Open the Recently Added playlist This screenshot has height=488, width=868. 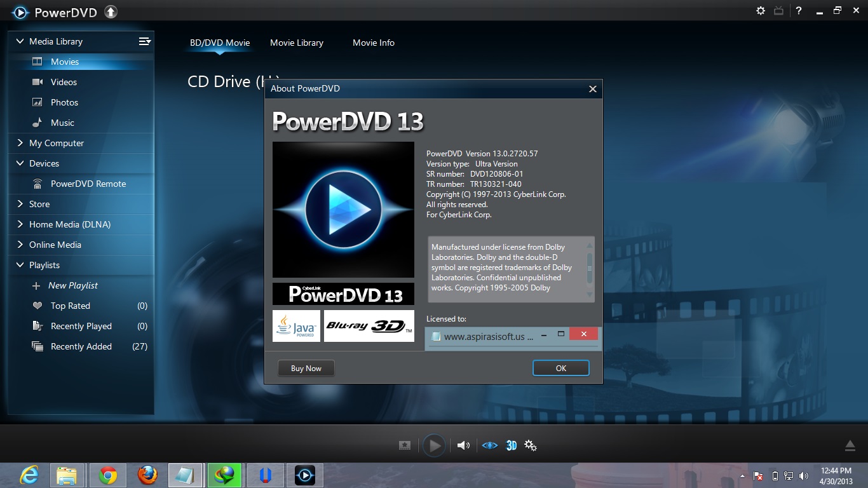coord(81,346)
